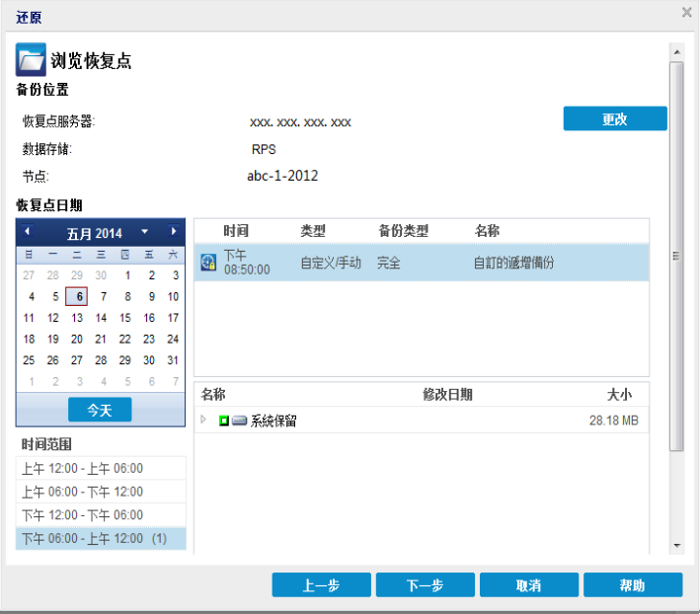700x614 pixels.
Task: Click 今天 to jump to today
Action: tap(100, 410)
